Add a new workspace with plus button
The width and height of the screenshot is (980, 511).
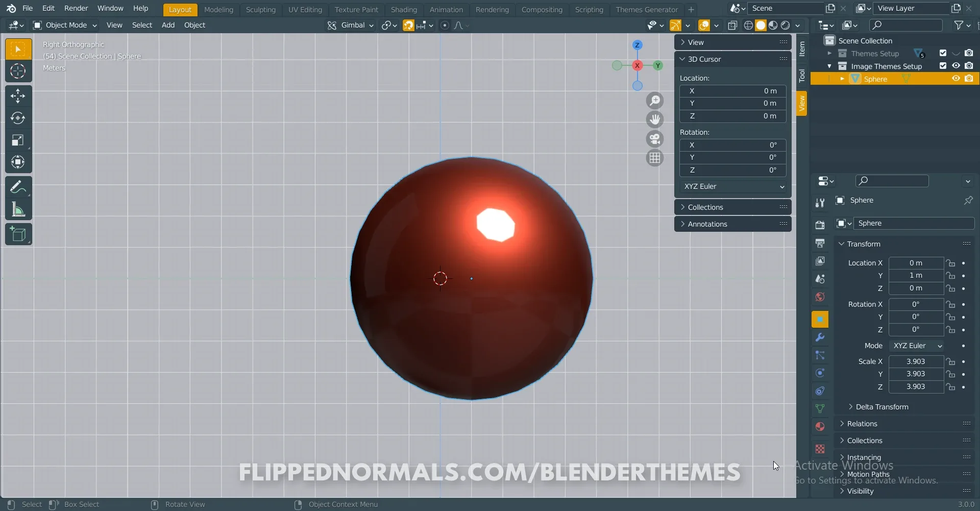point(691,9)
